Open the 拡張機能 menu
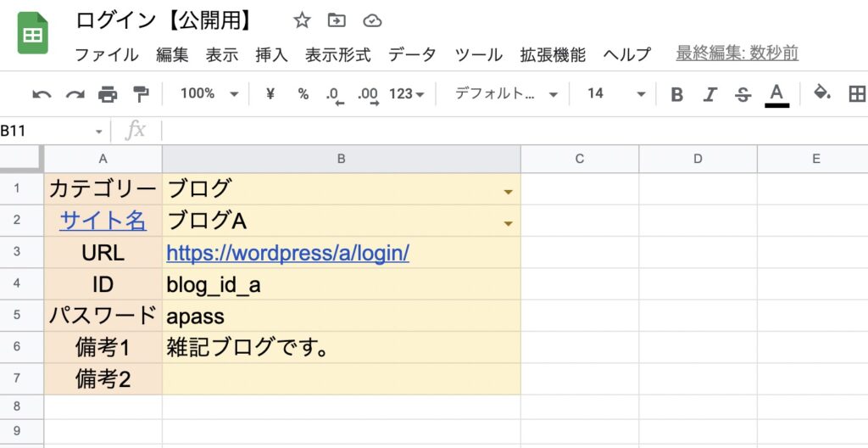The image size is (868, 448). click(553, 54)
